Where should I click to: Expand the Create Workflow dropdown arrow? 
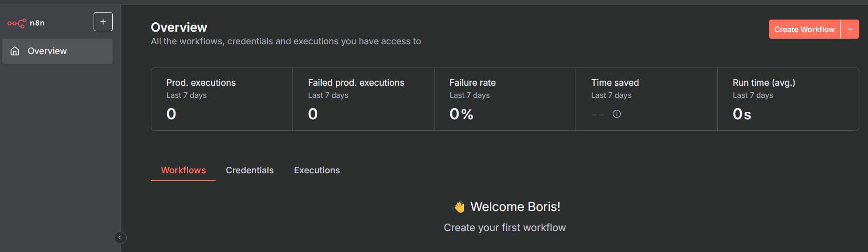[x=850, y=29]
